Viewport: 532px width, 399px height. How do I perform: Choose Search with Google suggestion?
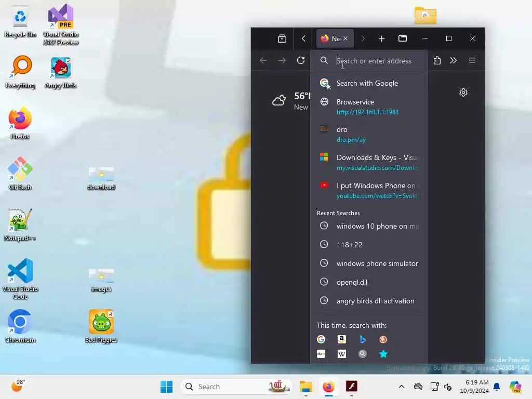point(368,83)
